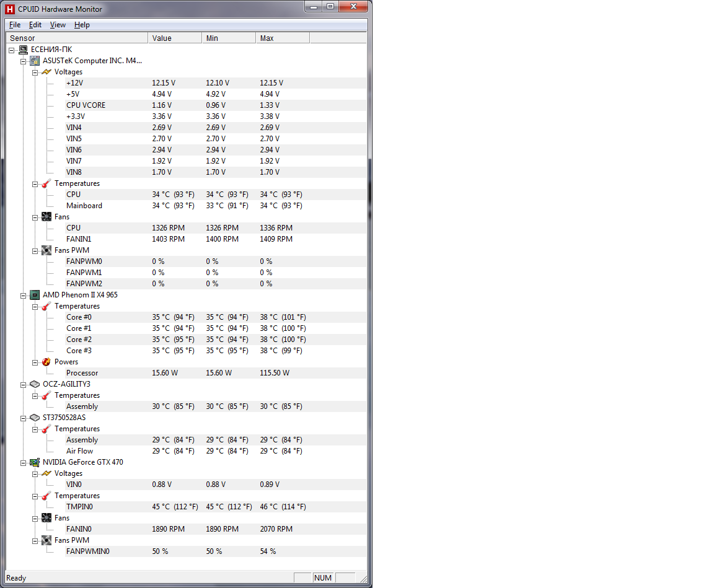Click the 2070 RPM max value

pyautogui.click(x=276, y=529)
